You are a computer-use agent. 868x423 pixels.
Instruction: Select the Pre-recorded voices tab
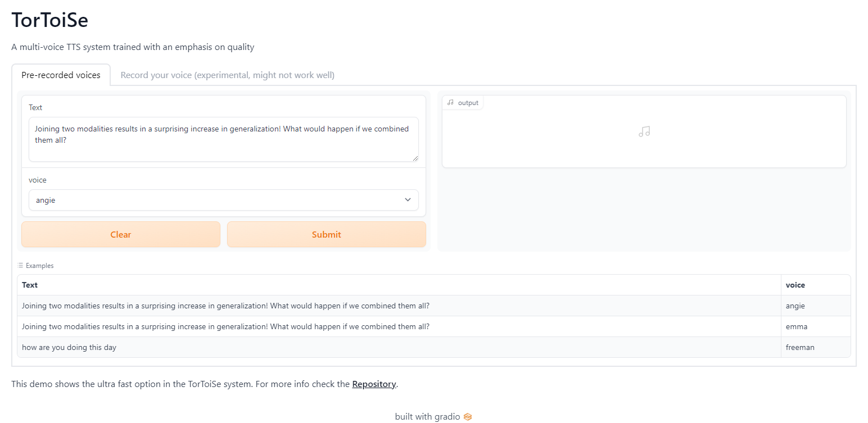pyautogui.click(x=61, y=75)
